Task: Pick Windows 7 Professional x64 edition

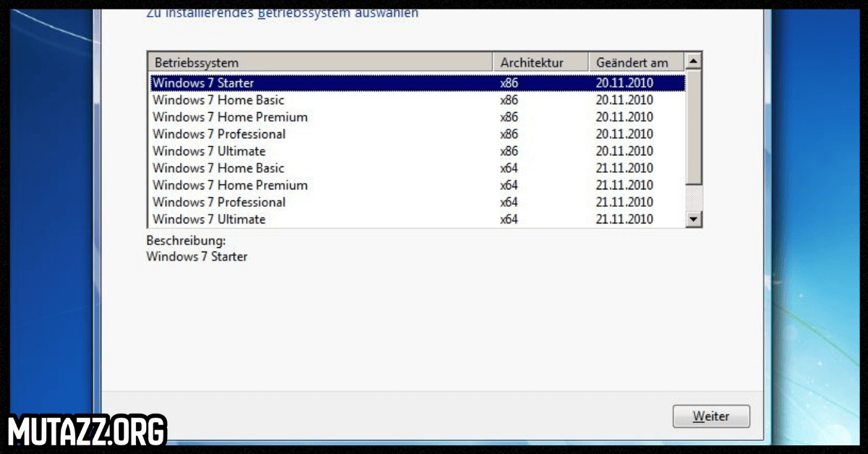Action: pos(219,202)
